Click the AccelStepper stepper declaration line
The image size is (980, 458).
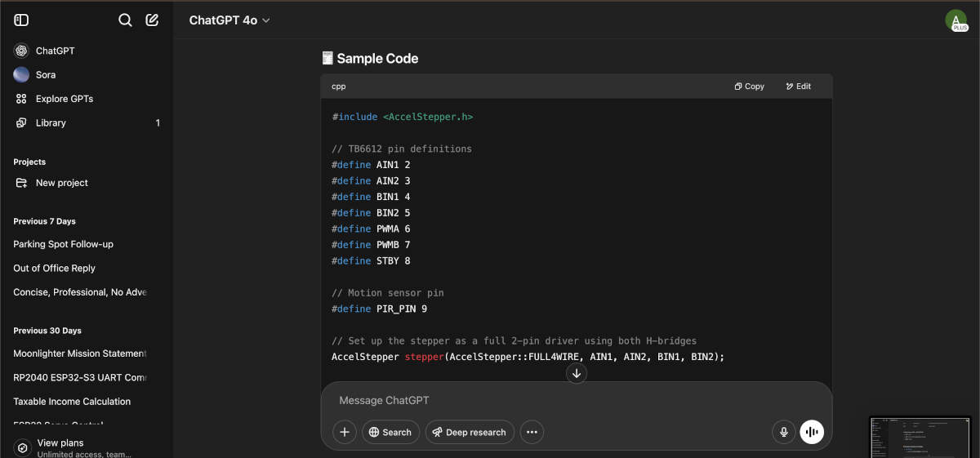[x=528, y=357]
